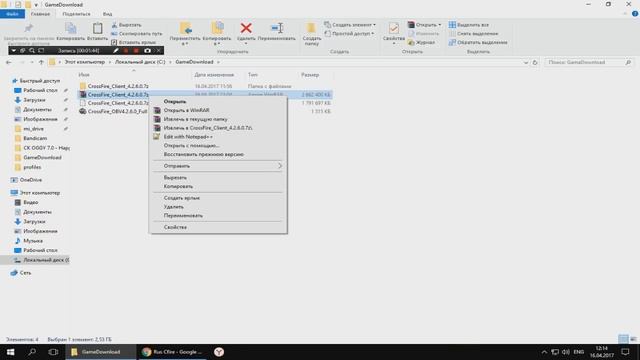Switch to the Поделиться ribbon tab
The image size is (640, 360).
pos(76,14)
